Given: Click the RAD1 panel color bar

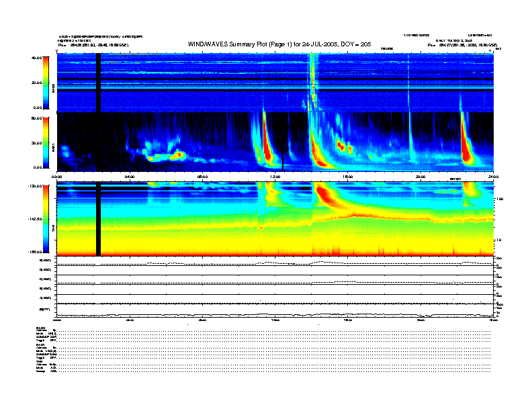Looking at the screenshot, I should 46,142.
